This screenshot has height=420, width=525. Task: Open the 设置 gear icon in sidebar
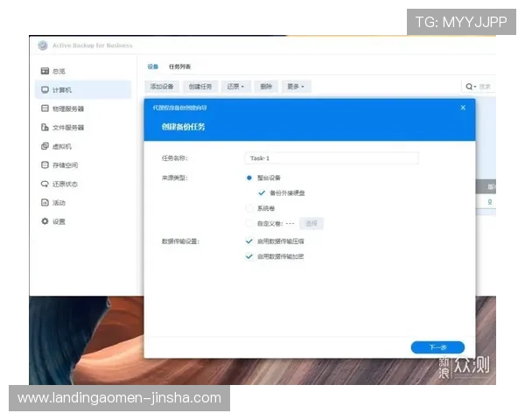click(45, 221)
